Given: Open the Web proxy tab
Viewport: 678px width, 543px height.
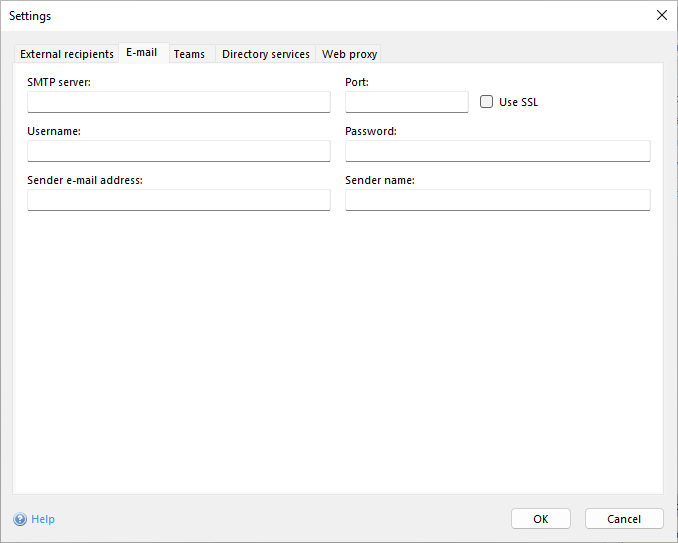Looking at the screenshot, I should coord(349,54).
